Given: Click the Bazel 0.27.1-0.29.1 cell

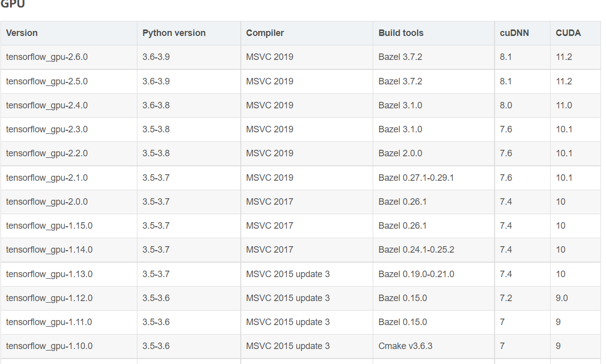Looking at the screenshot, I should click(x=434, y=178).
